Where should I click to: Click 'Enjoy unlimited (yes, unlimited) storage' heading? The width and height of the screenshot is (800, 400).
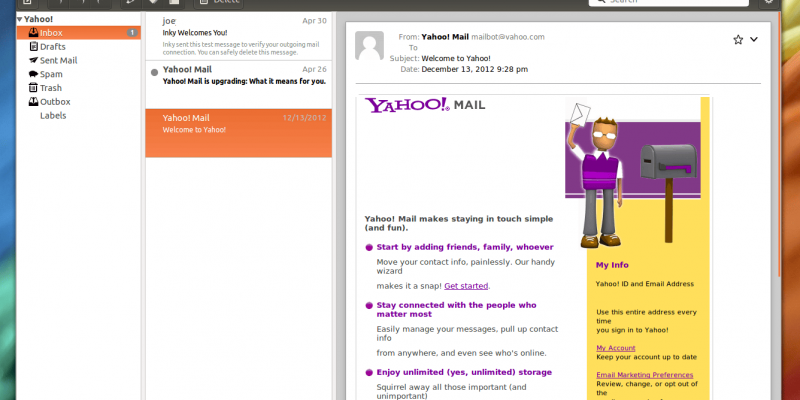(464, 372)
